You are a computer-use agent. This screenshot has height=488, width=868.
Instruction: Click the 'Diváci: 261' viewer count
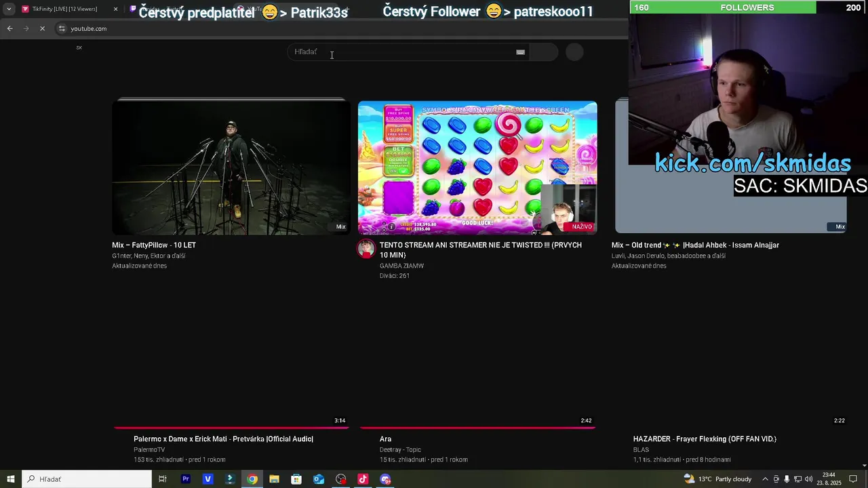(395, 276)
